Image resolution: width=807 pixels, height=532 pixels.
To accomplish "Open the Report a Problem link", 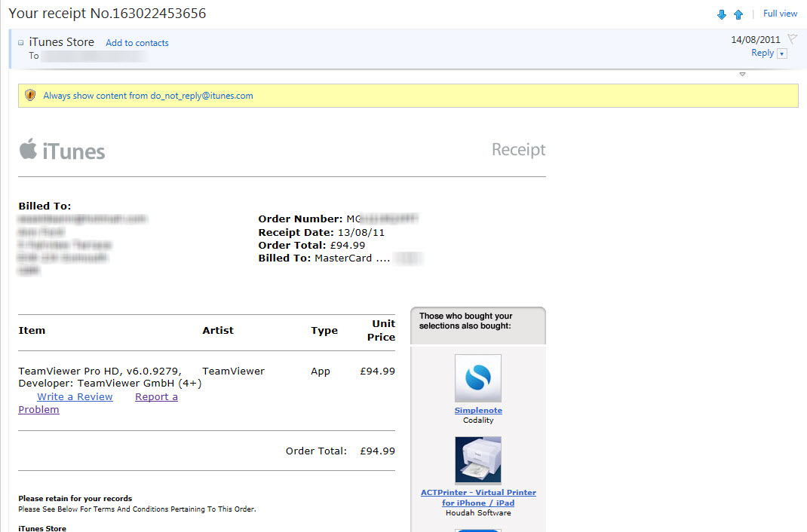I will pos(156,397).
